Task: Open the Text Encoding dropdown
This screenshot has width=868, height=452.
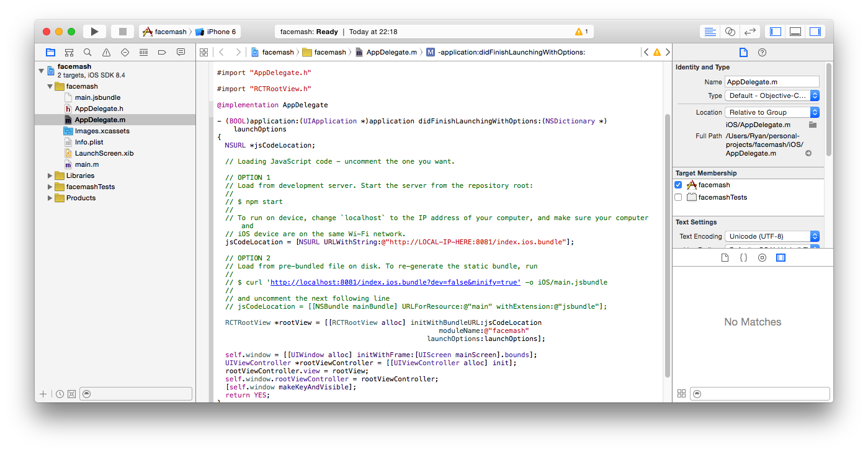Action: coord(772,236)
